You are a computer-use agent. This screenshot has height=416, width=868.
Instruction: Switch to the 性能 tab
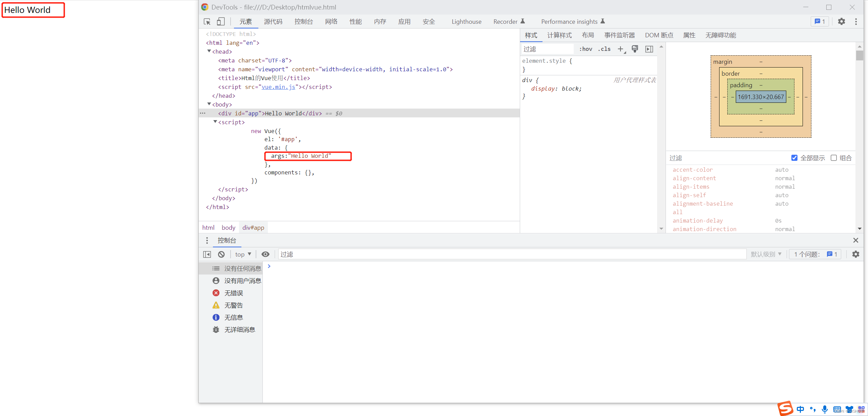(356, 22)
